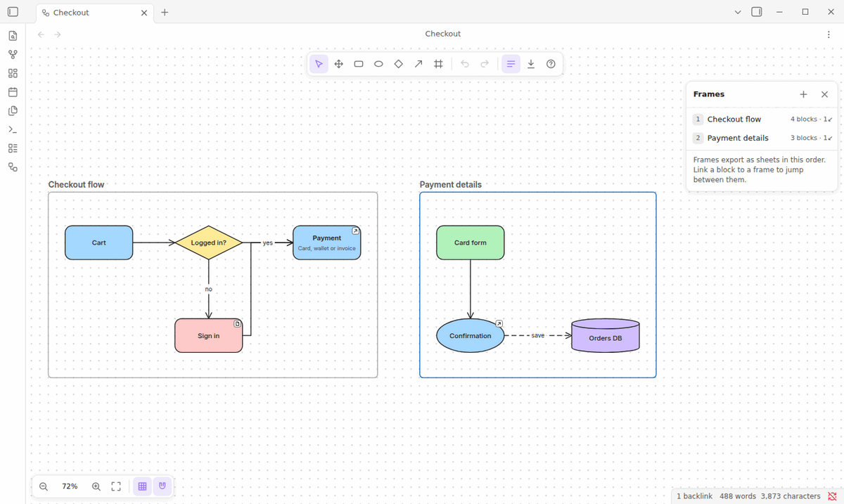Viewport: 844px width, 504px height.
Task: Click the Orders DB cylinder block
Action: pyautogui.click(x=606, y=335)
